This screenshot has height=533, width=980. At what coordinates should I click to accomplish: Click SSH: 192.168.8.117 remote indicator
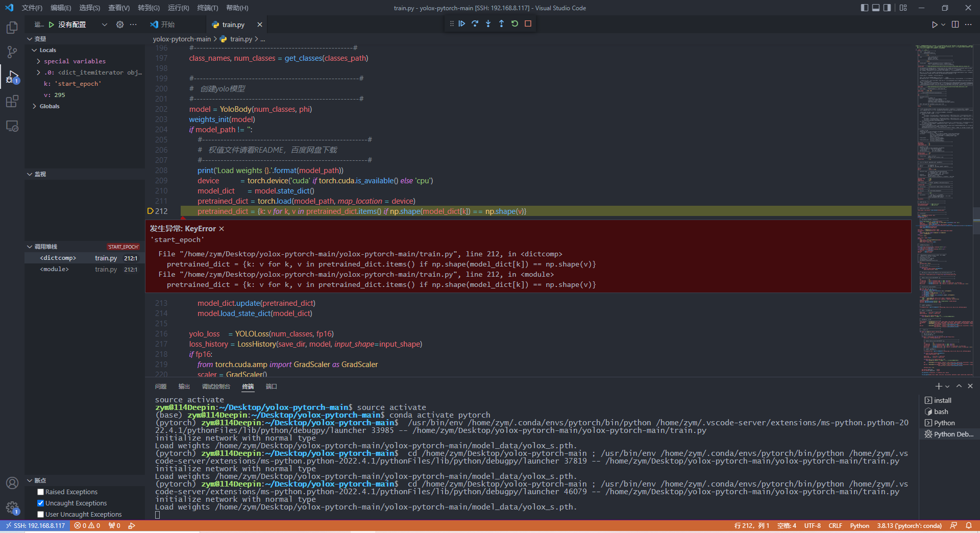pyautogui.click(x=35, y=526)
